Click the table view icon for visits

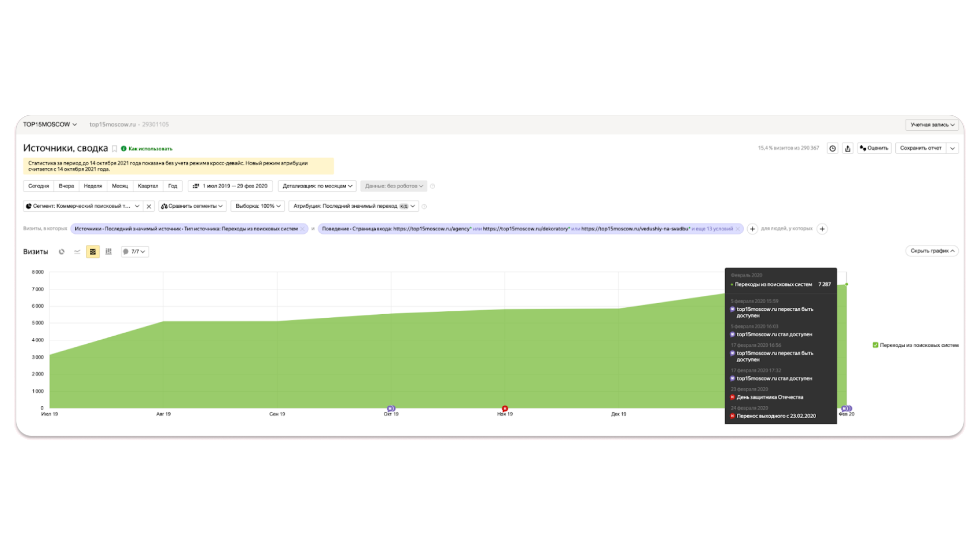pyautogui.click(x=108, y=251)
